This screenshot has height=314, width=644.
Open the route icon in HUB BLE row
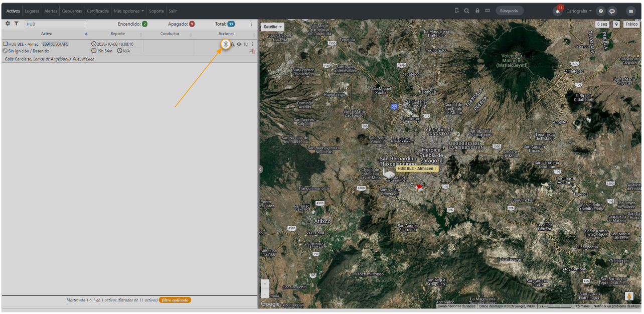pos(246,44)
